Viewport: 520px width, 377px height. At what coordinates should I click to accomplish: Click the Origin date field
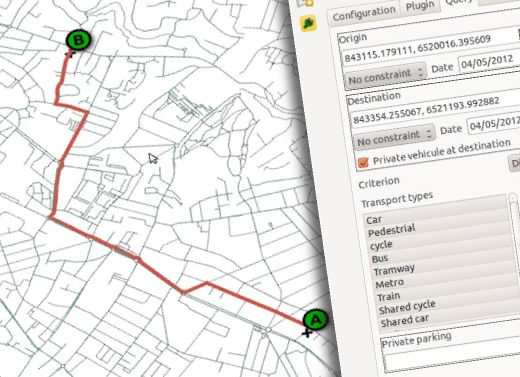(x=489, y=61)
